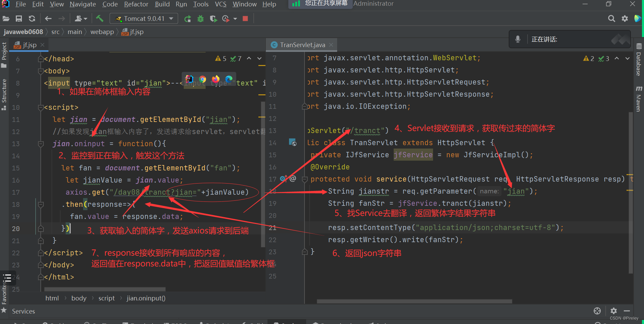Click the Save All toolbar icon
Screen dimensions: 644x324
click(x=19, y=19)
